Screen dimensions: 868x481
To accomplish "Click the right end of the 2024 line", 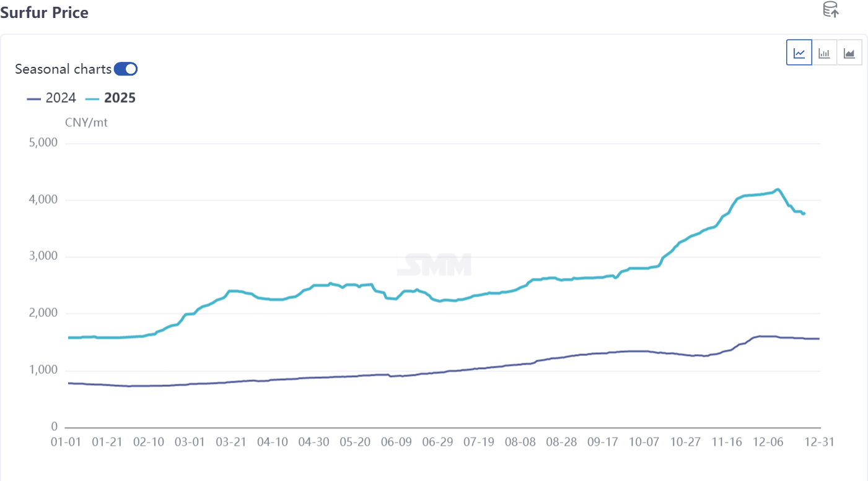I will tap(819, 339).
